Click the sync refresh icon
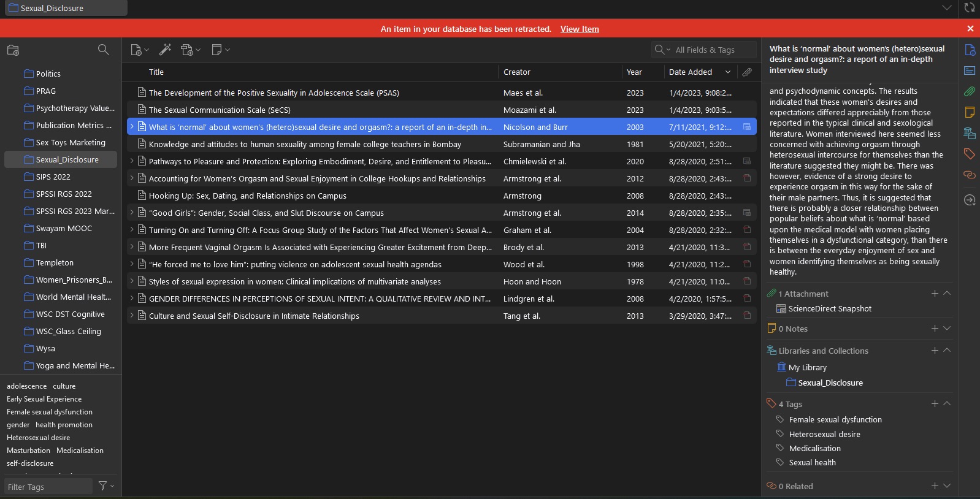The width and height of the screenshot is (980, 499). pyautogui.click(x=969, y=8)
